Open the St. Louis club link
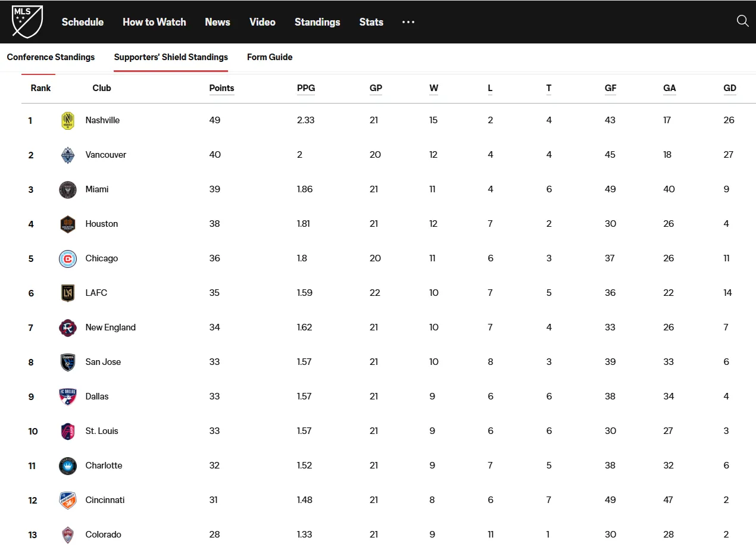The image size is (756, 556). pyautogui.click(x=102, y=431)
